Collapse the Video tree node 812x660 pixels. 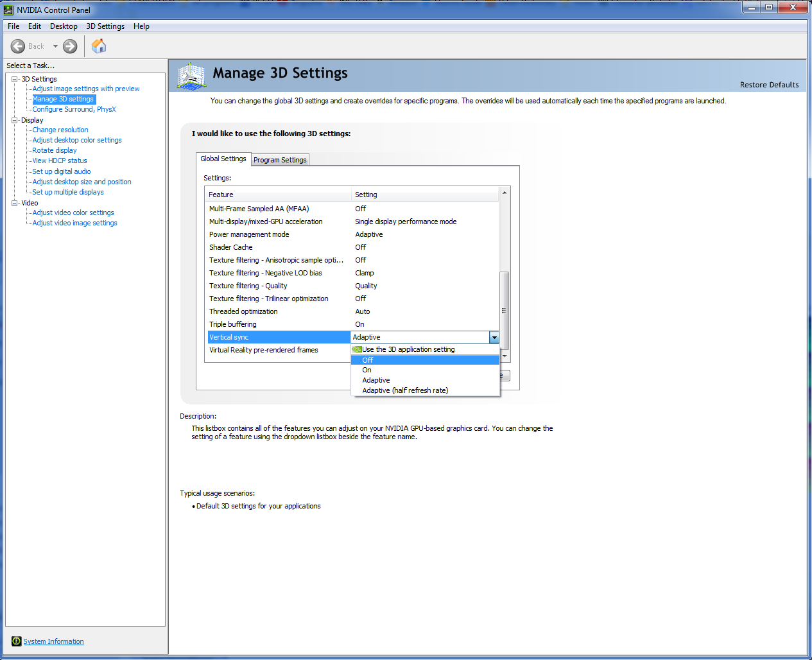(x=14, y=203)
